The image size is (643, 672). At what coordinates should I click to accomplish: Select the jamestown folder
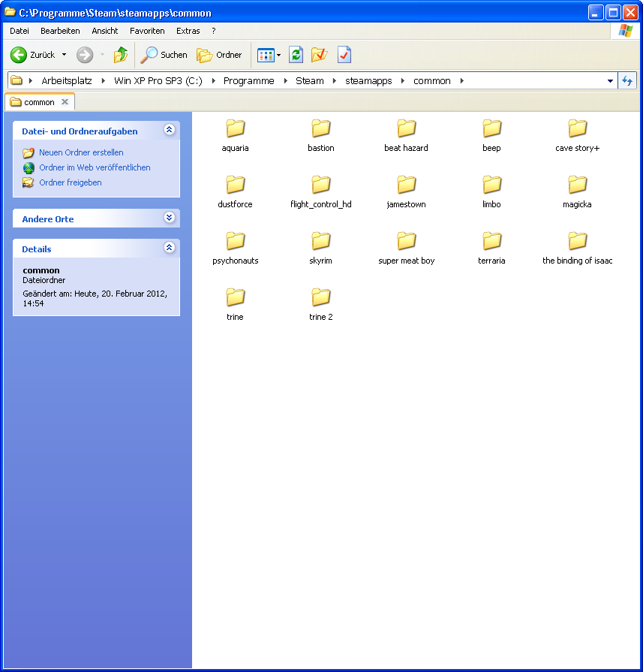(406, 191)
